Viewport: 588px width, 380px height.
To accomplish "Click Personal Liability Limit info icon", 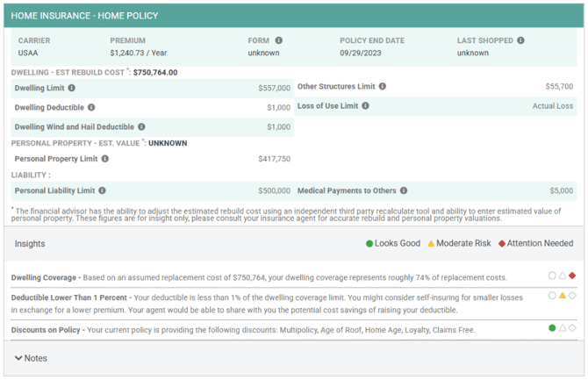I will (102, 190).
